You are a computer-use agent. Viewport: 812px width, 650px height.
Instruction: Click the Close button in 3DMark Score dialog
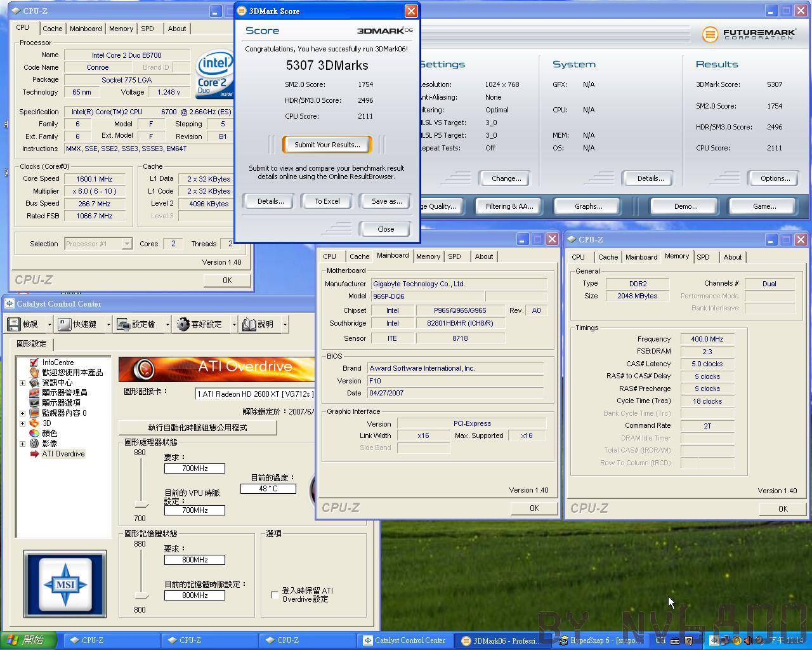pos(385,229)
